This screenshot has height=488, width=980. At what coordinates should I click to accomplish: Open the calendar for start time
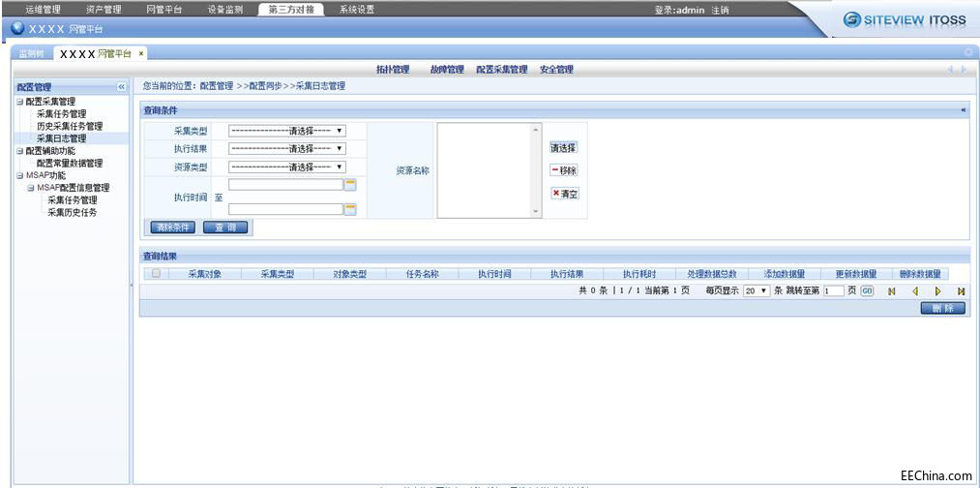click(350, 185)
